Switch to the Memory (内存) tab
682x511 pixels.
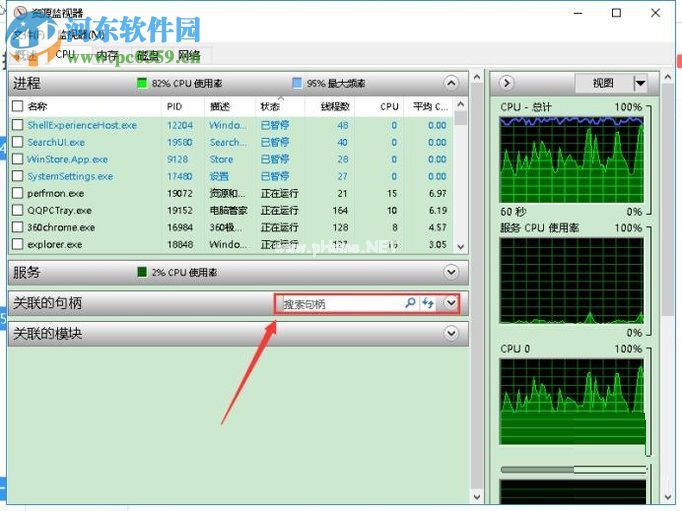pyautogui.click(x=107, y=55)
